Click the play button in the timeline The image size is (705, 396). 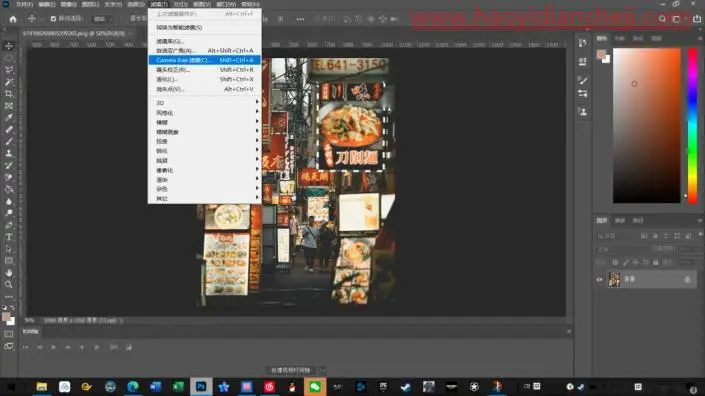coord(54,347)
